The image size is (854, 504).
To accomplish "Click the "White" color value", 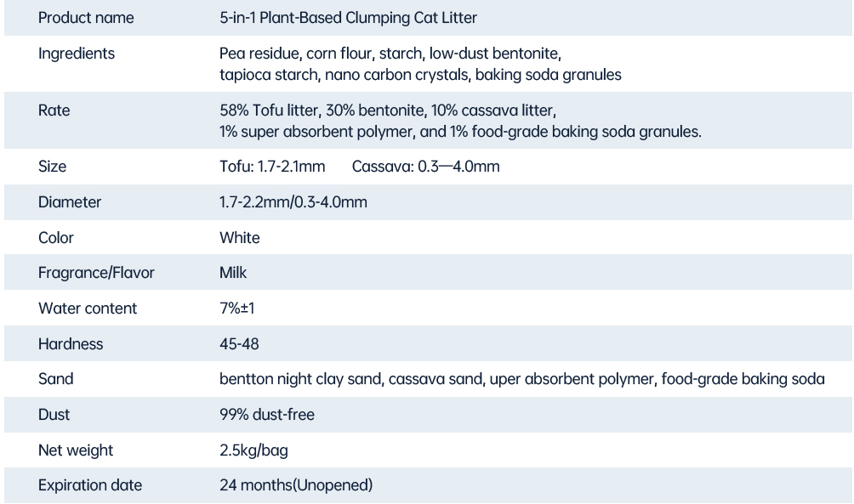I will tap(240, 238).
